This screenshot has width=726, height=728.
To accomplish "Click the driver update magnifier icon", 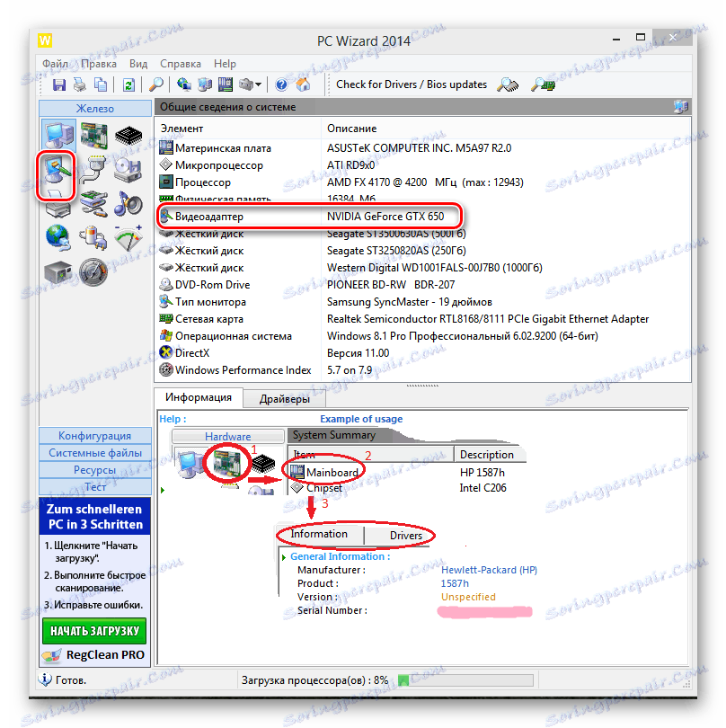I will tap(508, 84).
